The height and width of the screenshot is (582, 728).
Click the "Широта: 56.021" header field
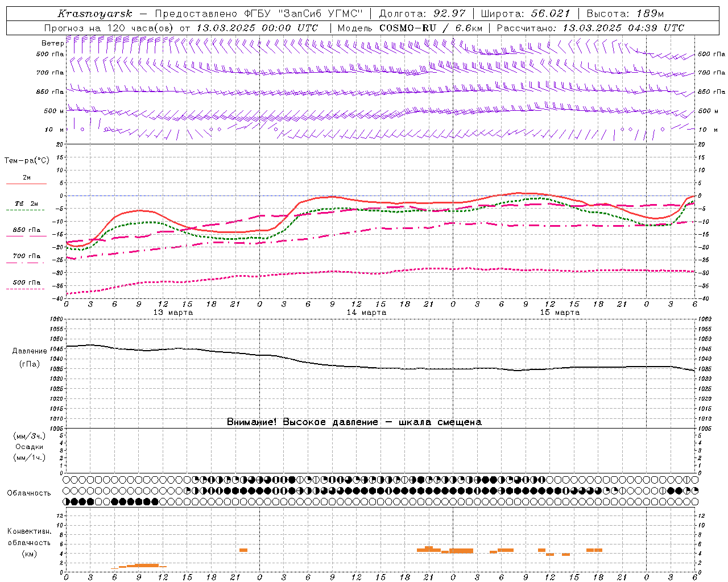[526, 14]
